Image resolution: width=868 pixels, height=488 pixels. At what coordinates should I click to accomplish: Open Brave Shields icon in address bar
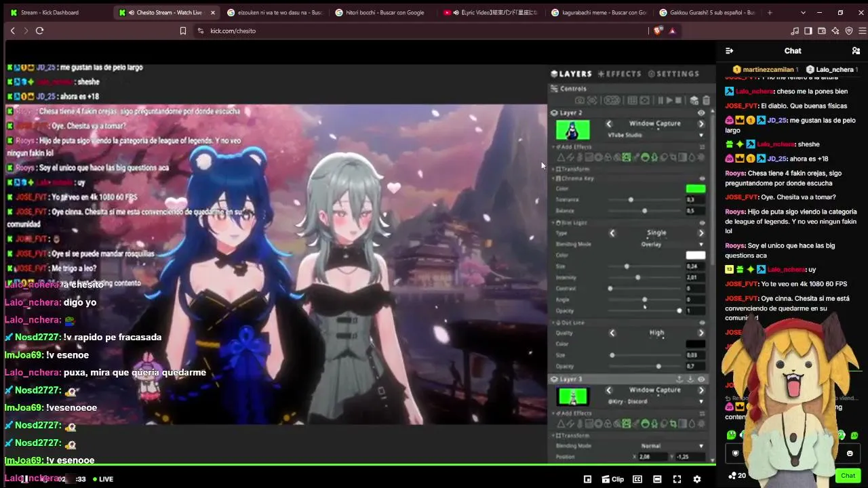tap(658, 30)
